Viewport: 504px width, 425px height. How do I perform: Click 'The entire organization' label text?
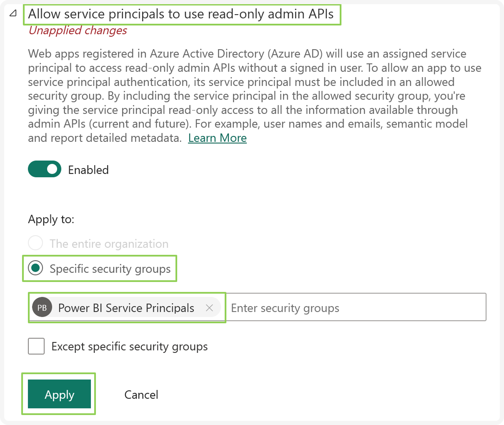(x=109, y=244)
